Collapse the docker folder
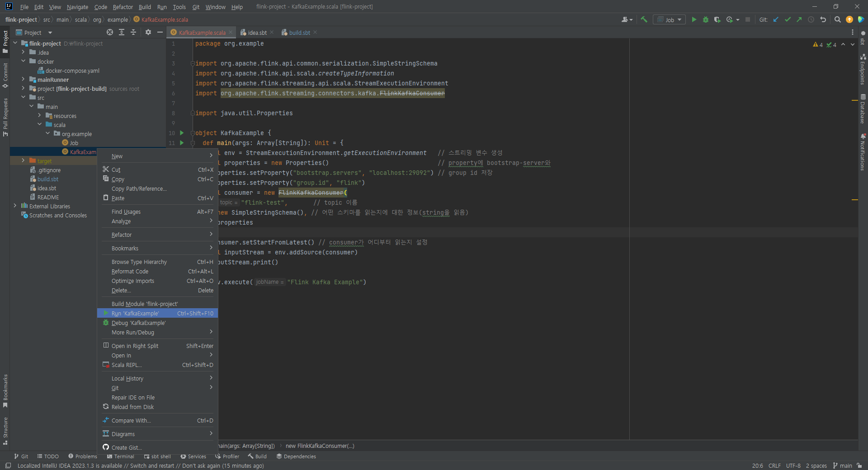The height and width of the screenshot is (470, 868). (x=24, y=61)
